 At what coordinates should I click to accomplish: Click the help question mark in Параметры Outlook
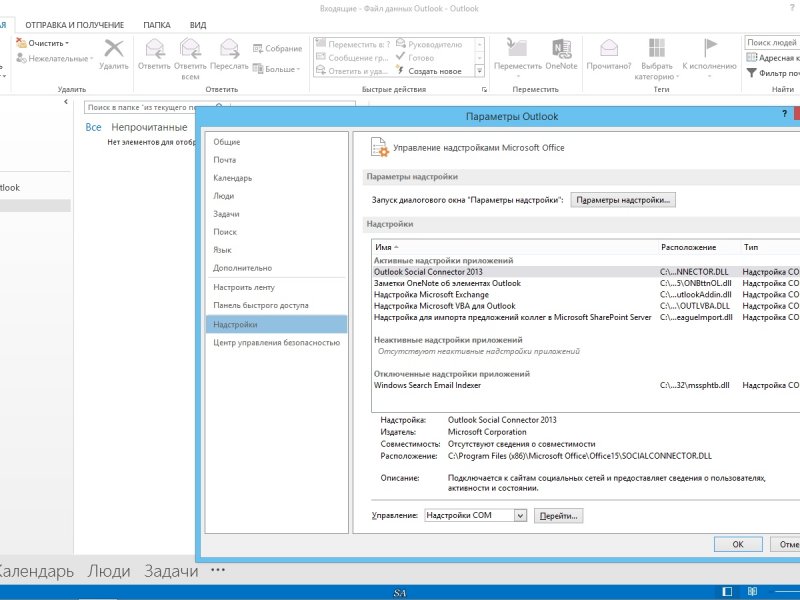click(x=785, y=114)
